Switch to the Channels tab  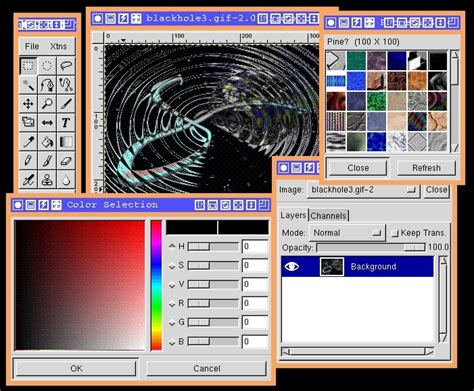[328, 216]
